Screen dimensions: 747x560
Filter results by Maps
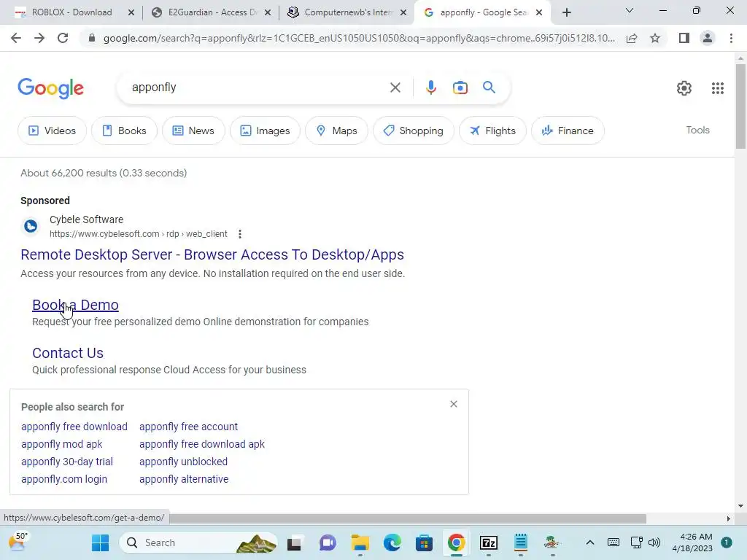tap(336, 131)
